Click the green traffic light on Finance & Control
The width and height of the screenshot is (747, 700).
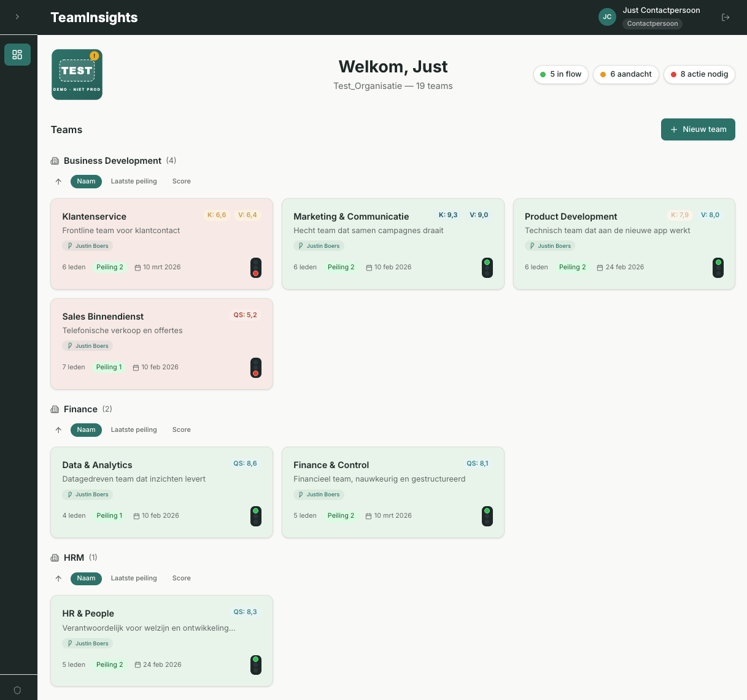click(487, 517)
